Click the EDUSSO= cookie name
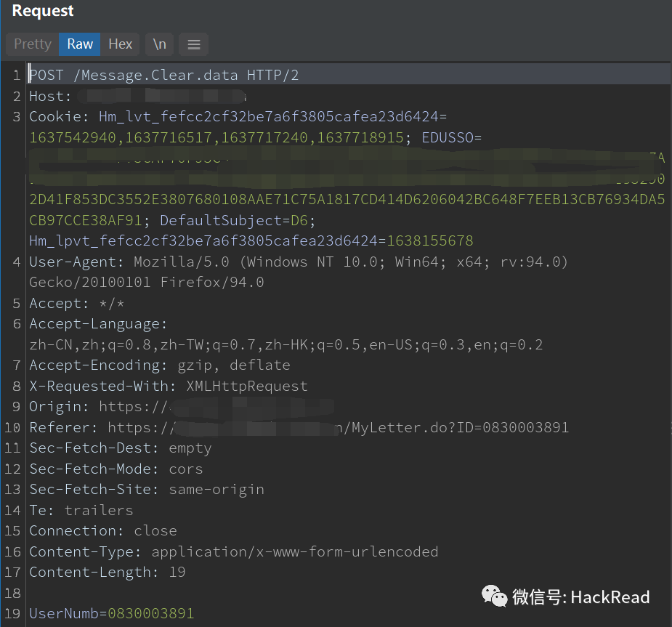 [x=452, y=137]
